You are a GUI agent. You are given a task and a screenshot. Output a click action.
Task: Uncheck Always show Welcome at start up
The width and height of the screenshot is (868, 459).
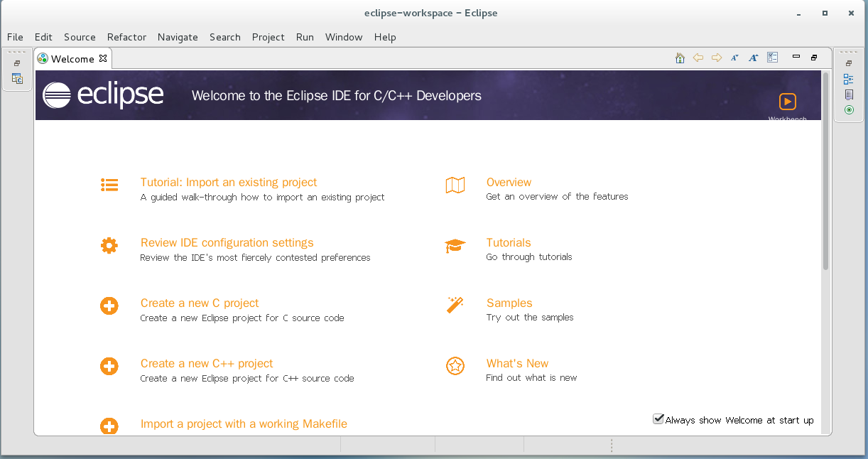[658, 419]
